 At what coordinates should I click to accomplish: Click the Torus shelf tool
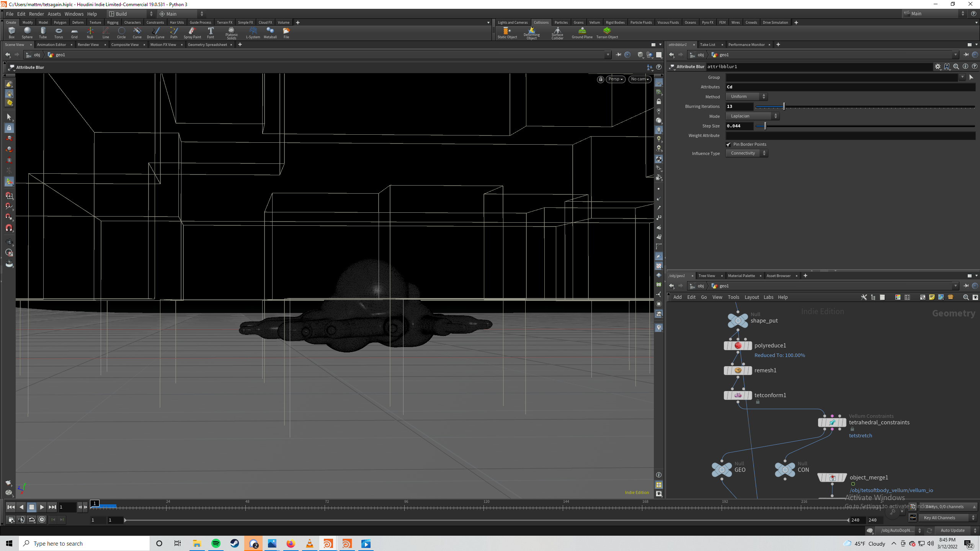point(59,33)
